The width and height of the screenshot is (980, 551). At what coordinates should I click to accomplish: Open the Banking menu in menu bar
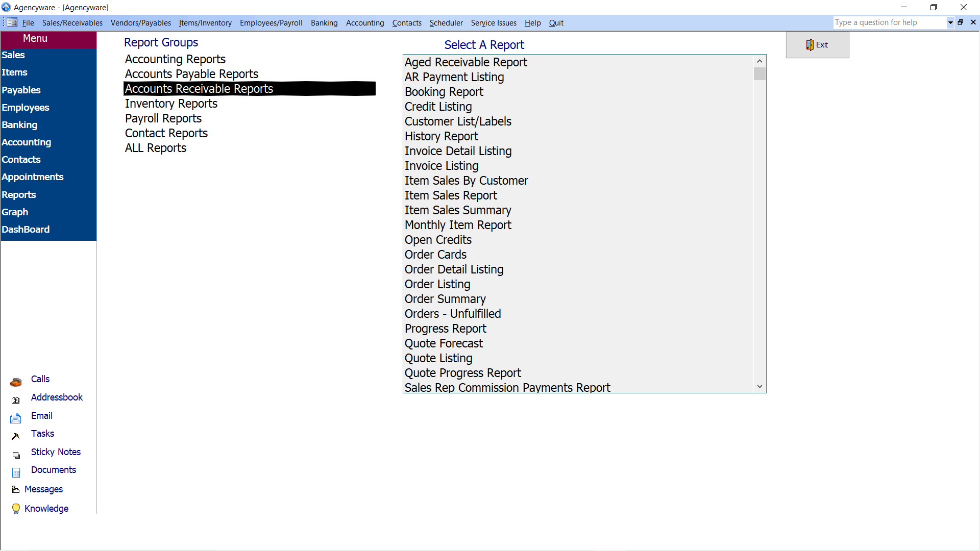[324, 23]
